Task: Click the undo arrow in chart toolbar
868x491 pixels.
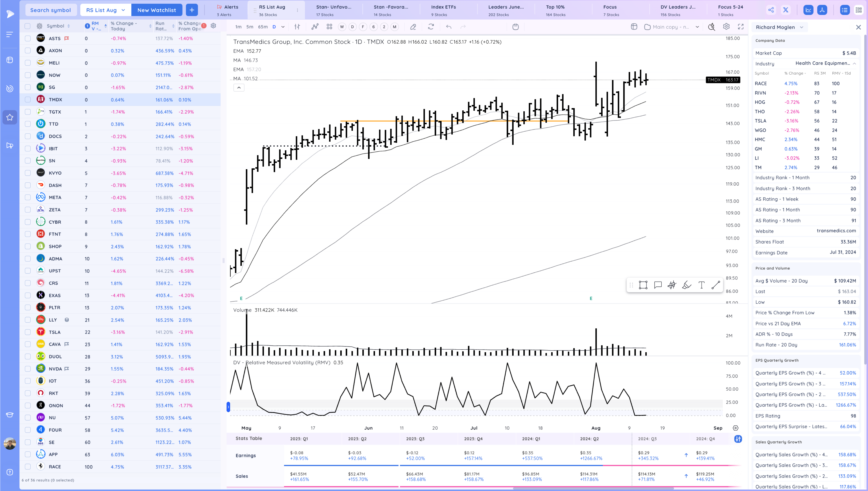Action: [x=449, y=27]
